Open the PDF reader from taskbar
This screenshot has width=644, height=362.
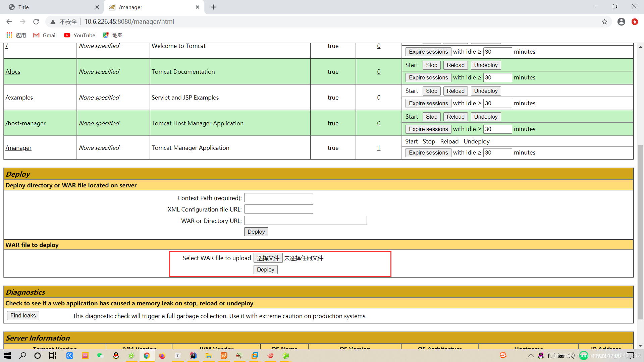[x=224, y=356]
